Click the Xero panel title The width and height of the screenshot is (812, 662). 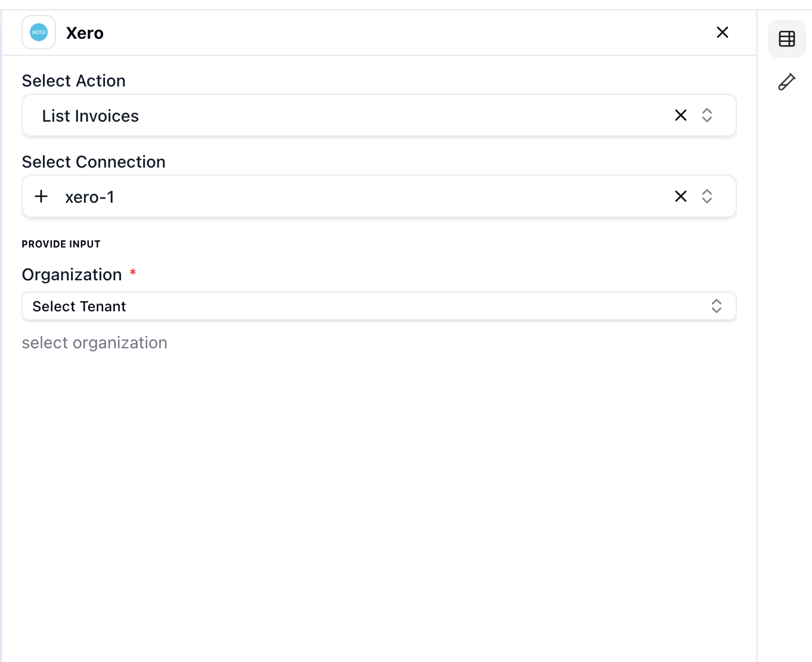pos(85,33)
